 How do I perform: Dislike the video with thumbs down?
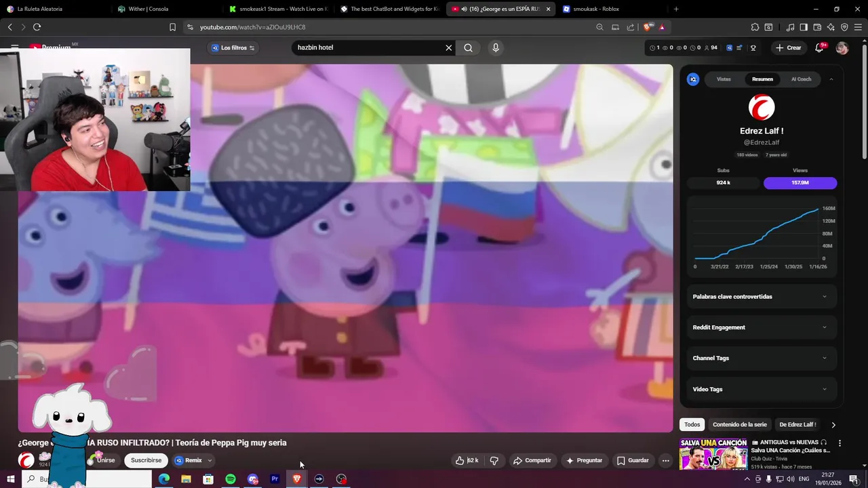pos(494,460)
